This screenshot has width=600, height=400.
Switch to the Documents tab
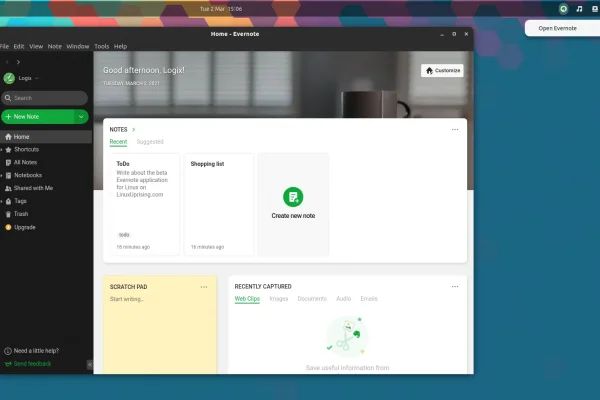pyautogui.click(x=312, y=299)
